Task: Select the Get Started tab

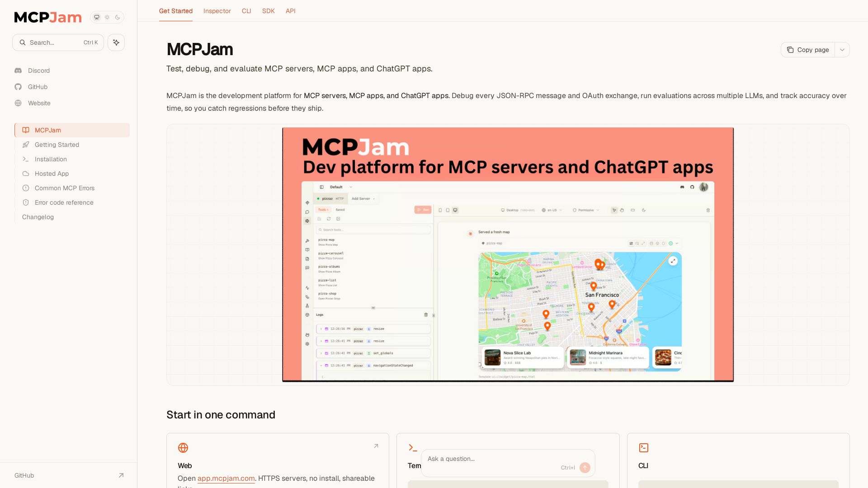Action: (176, 11)
